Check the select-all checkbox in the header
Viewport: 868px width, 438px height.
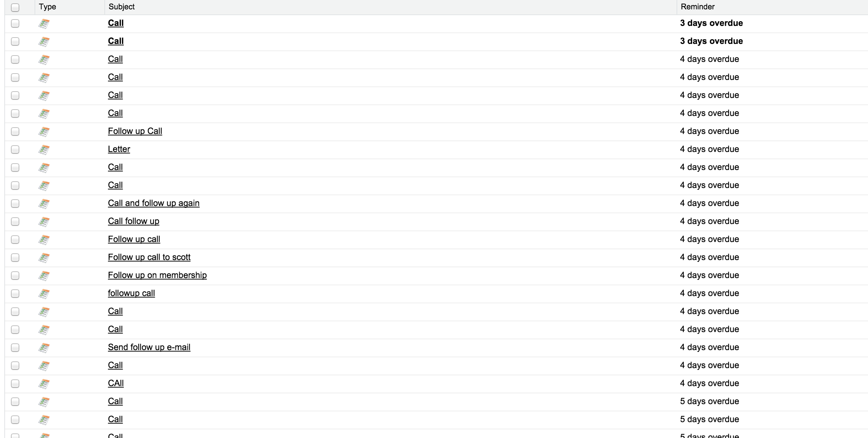15,7
